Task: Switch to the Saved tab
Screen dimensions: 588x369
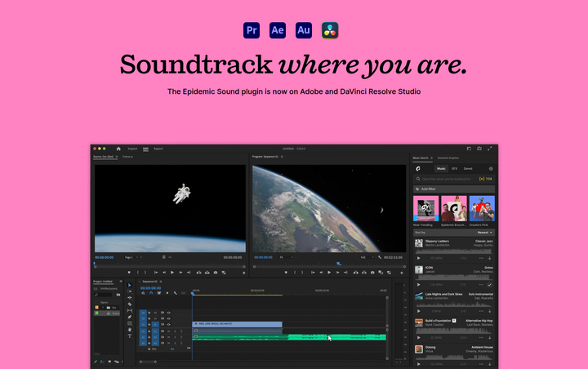Action: click(x=468, y=168)
